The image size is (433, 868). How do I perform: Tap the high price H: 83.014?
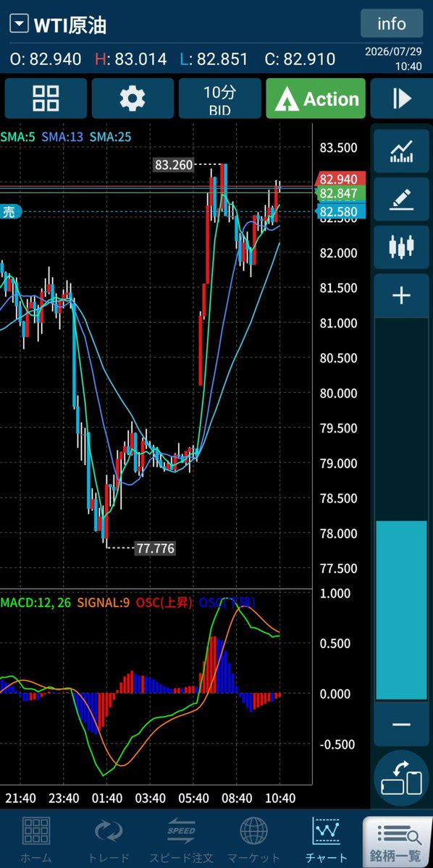tap(130, 59)
